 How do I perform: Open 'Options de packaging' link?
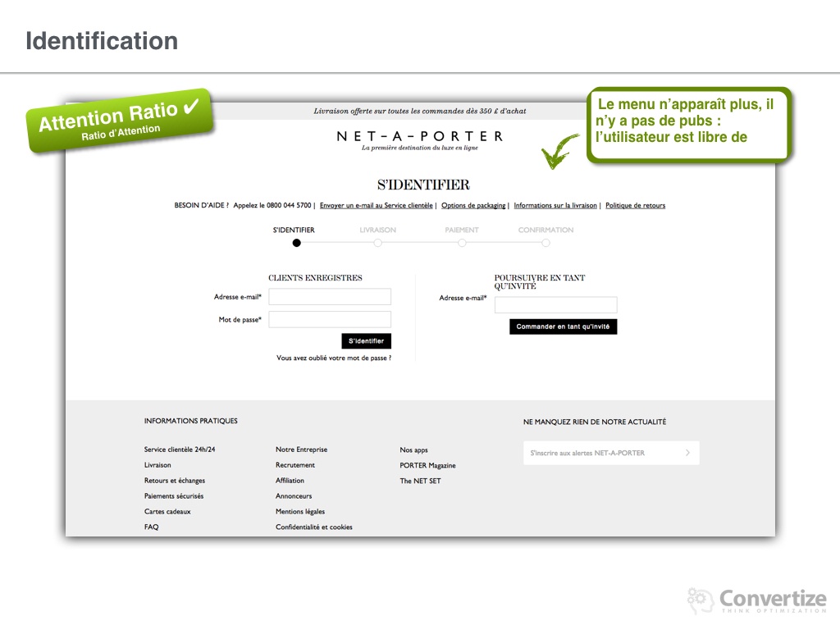point(473,205)
